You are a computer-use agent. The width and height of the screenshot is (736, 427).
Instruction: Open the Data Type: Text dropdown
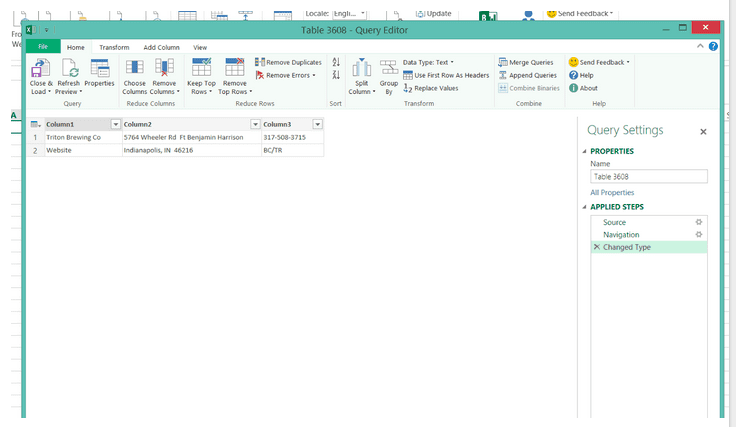(428, 62)
